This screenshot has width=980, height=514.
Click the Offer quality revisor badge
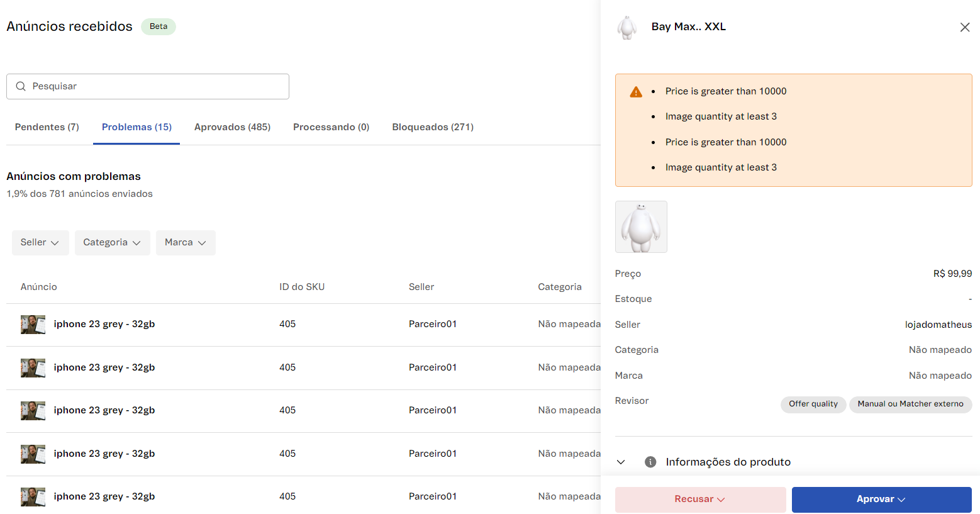point(813,404)
